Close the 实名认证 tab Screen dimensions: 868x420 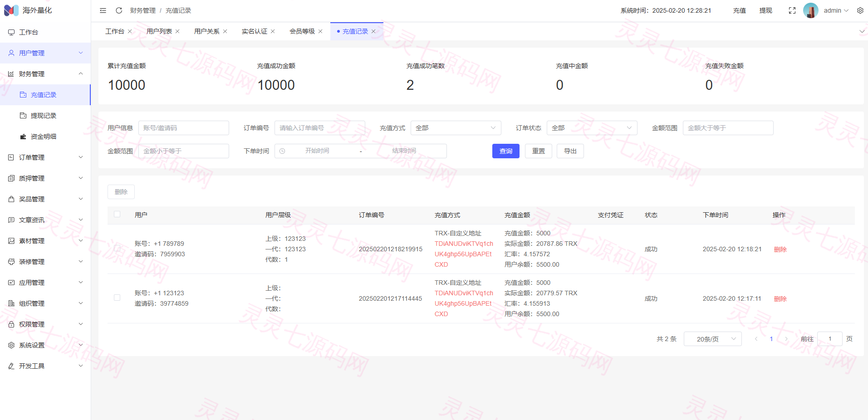(x=273, y=31)
